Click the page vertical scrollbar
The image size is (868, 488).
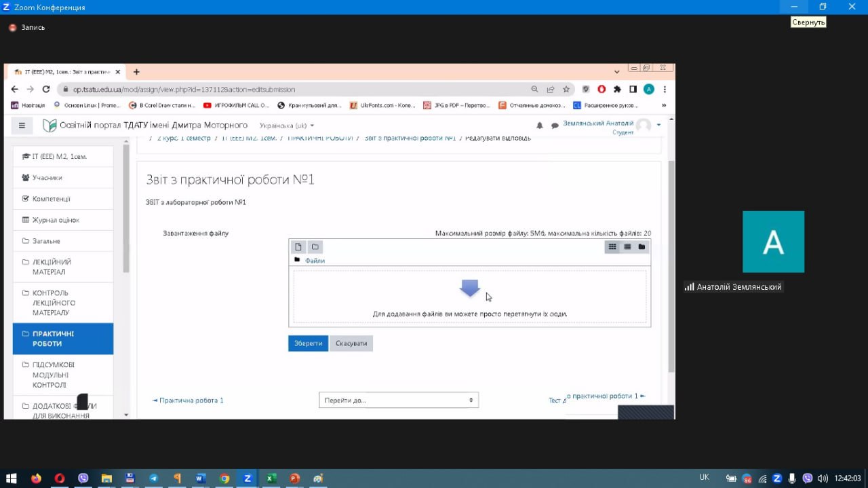pos(671,266)
